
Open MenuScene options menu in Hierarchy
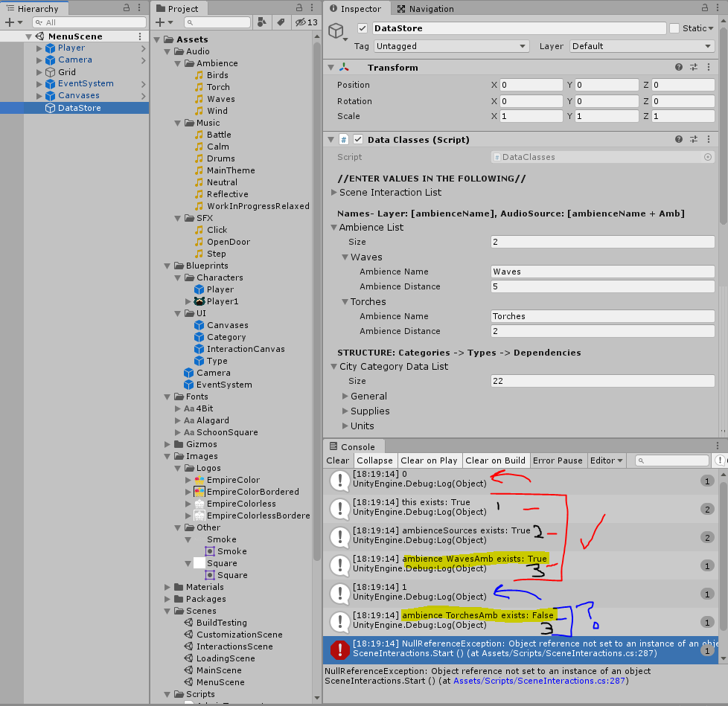tap(140, 36)
